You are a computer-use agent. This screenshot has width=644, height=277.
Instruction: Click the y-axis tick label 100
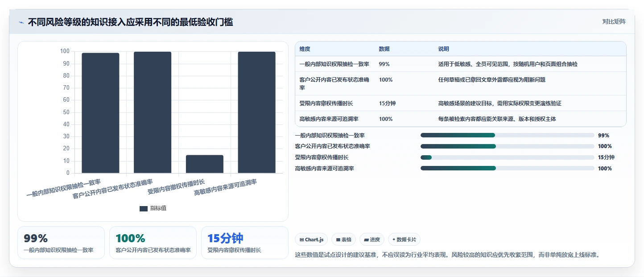[x=65, y=51]
